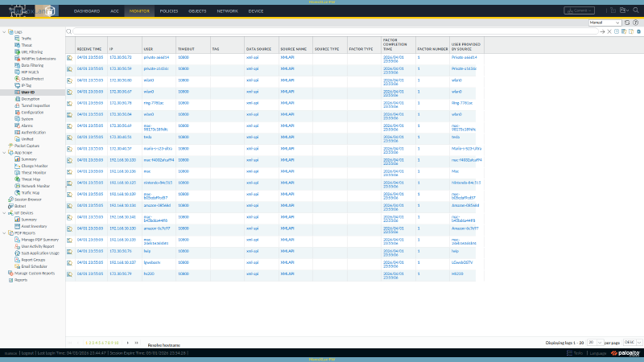Open the Decryption logs
Image resolution: width=644 pixels, height=362 pixels.
click(31, 99)
